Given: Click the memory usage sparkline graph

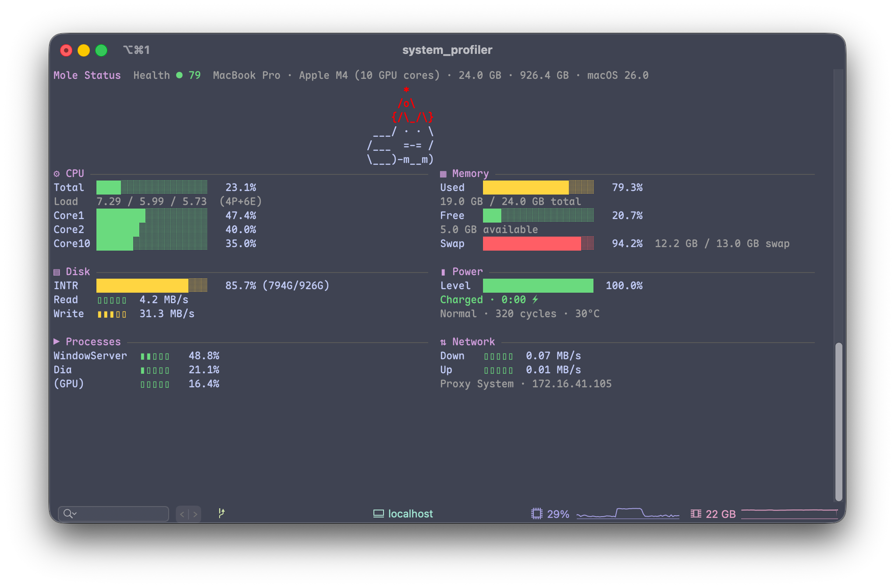Looking at the screenshot, I should (x=789, y=514).
